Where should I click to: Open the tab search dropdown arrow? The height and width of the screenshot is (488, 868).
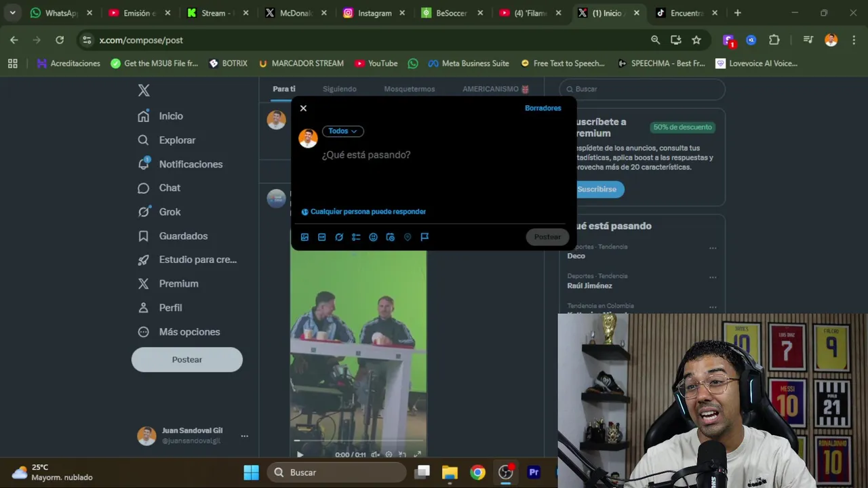tap(12, 13)
